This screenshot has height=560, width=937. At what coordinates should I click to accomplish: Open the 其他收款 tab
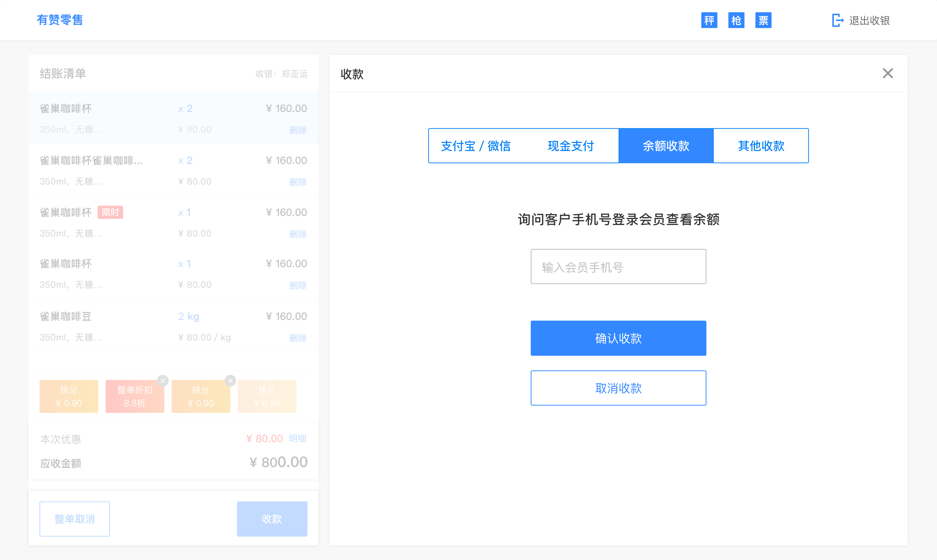click(761, 146)
